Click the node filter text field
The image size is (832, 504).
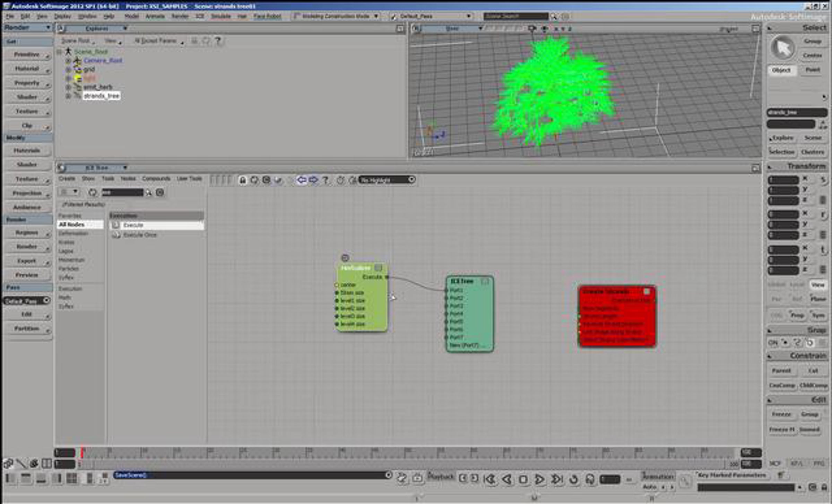tap(123, 193)
